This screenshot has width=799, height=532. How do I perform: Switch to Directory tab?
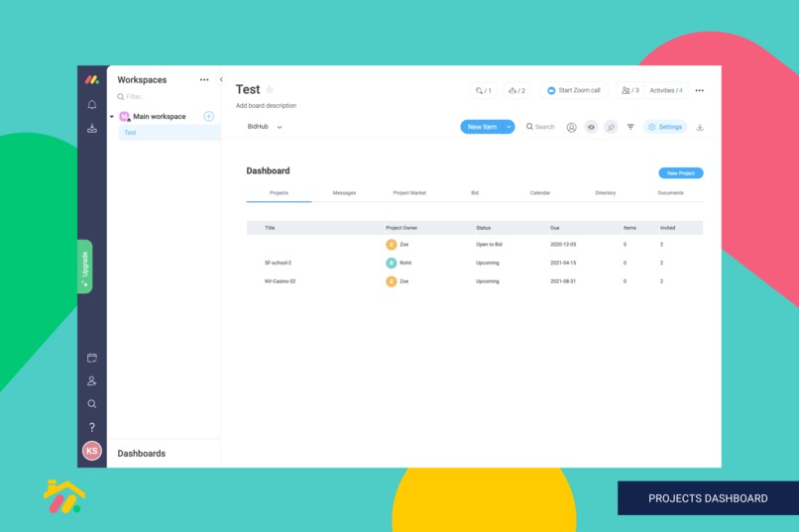[x=605, y=193]
